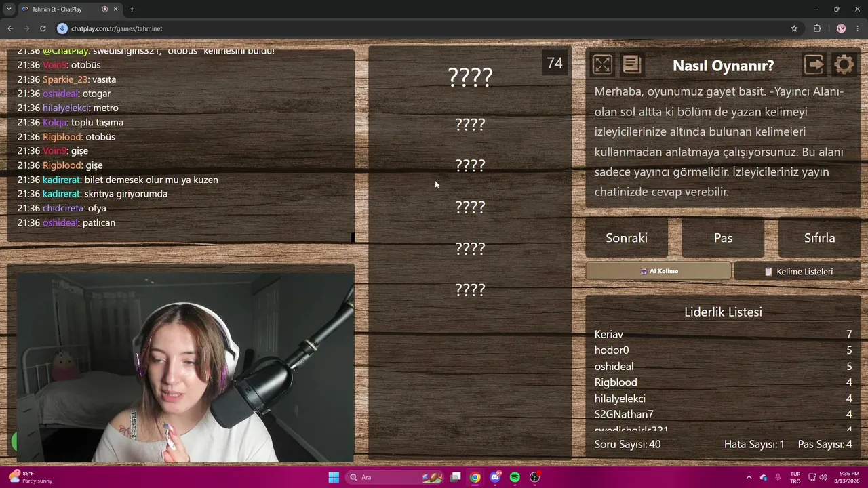Click the chat panel scrollbar handle

353,237
